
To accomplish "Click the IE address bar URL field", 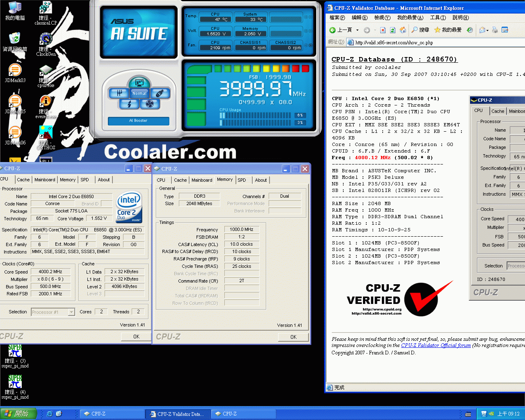I will click(436, 42).
